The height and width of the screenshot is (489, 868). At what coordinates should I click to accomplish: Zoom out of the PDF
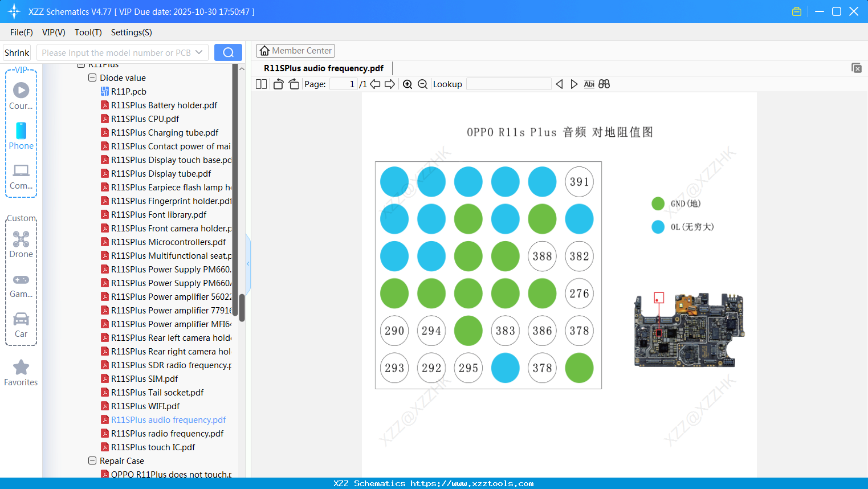pos(422,84)
